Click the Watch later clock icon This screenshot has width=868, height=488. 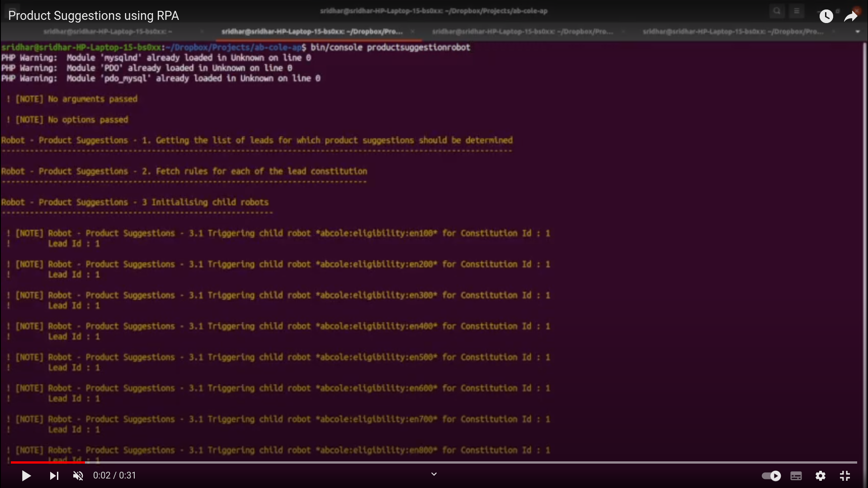point(826,17)
